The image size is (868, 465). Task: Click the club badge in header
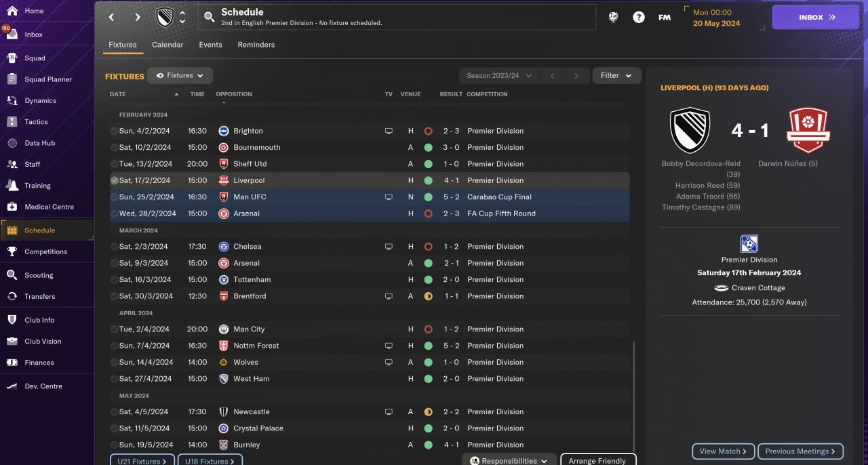(x=165, y=18)
